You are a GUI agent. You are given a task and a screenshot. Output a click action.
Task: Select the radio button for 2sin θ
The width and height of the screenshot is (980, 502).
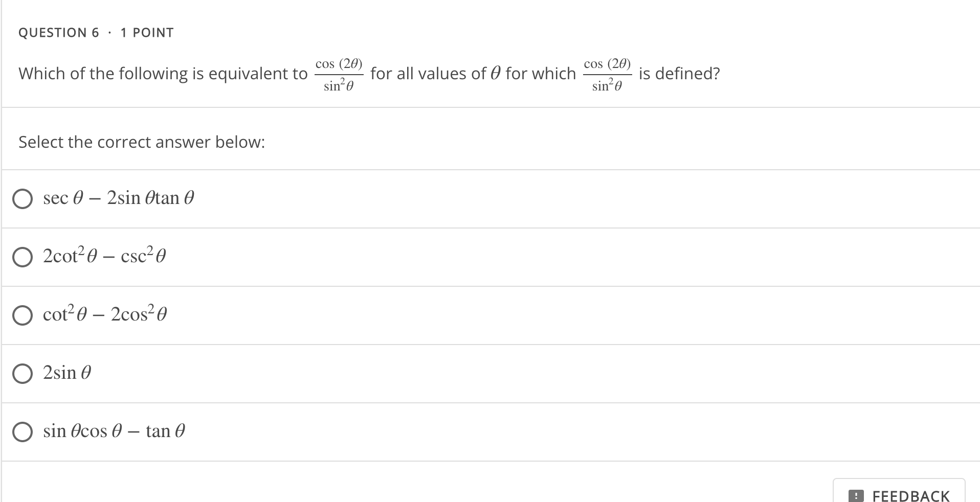click(22, 374)
